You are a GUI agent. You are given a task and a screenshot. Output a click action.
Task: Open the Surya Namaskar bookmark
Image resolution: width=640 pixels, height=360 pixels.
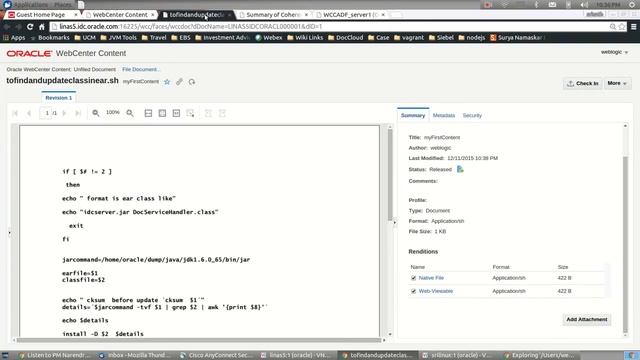(x=516, y=38)
